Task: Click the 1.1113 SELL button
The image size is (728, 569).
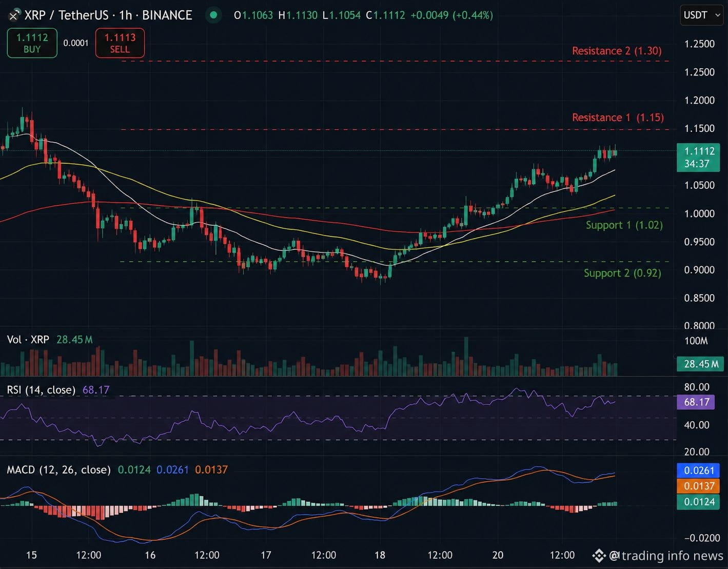Action: pos(120,43)
